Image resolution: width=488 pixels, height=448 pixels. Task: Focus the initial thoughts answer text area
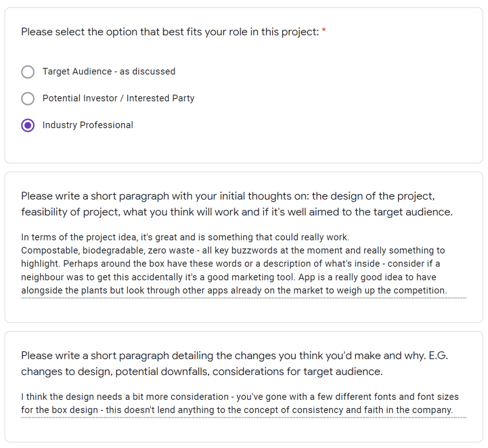tap(243, 264)
